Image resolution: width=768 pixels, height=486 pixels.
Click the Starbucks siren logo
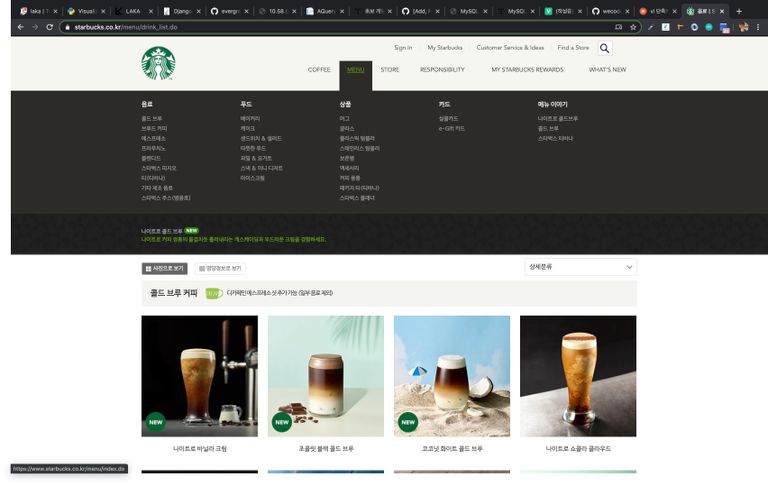pos(158,63)
